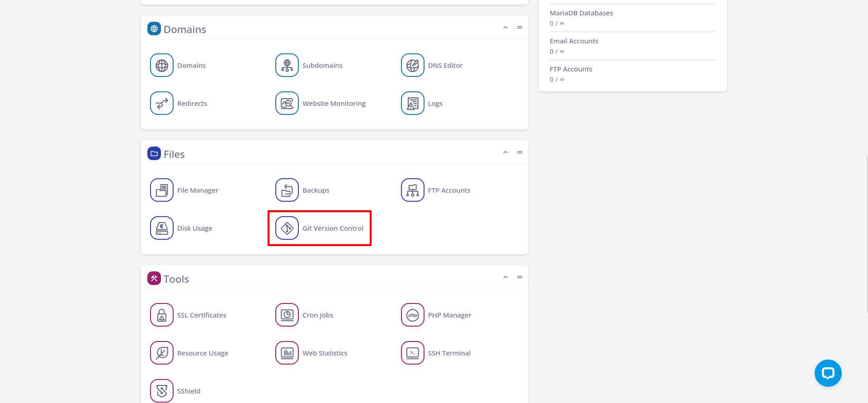This screenshot has width=868, height=403.
Task: Open the Resource Usage leaf icon
Action: (x=162, y=353)
